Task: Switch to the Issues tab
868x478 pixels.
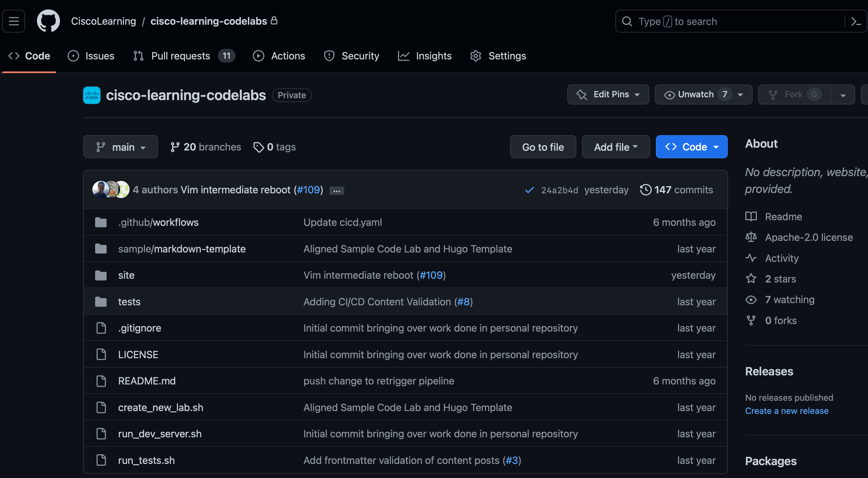Action: click(91, 56)
